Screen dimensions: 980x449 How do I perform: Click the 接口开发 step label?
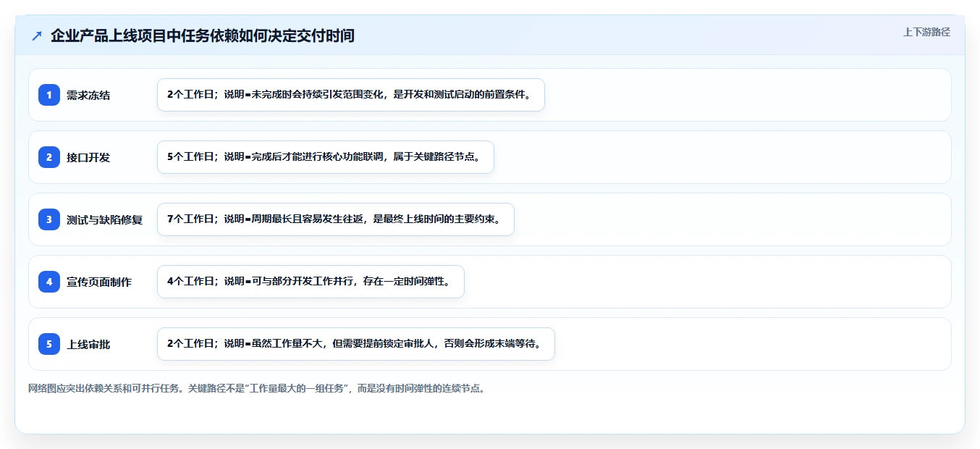tap(88, 157)
